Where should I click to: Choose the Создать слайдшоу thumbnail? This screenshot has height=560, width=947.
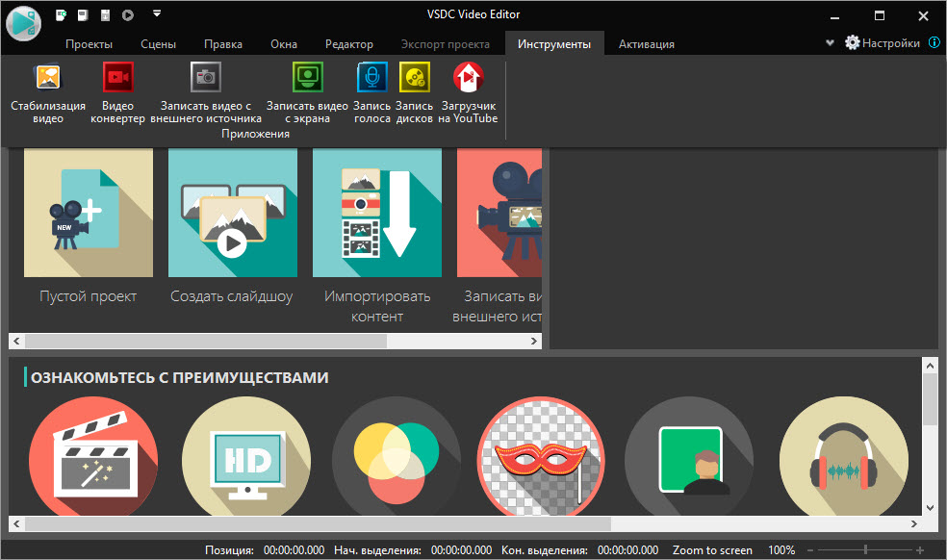[x=233, y=214]
